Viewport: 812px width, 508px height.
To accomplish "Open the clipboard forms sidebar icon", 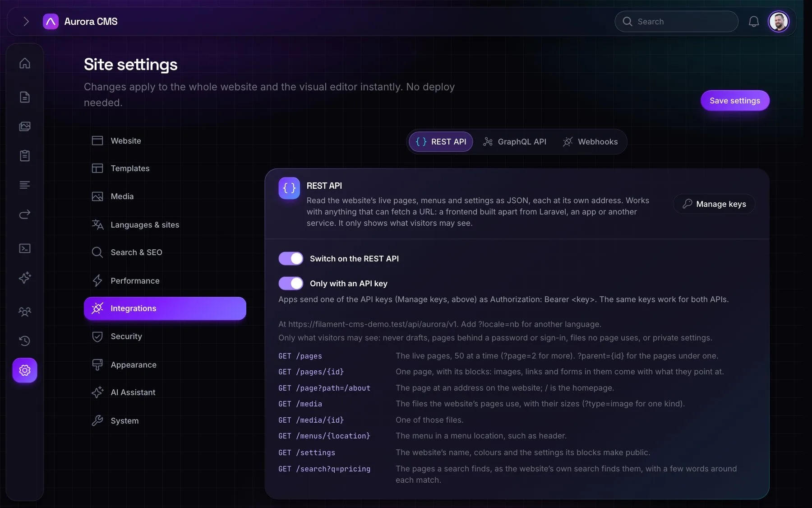I will tap(25, 156).
